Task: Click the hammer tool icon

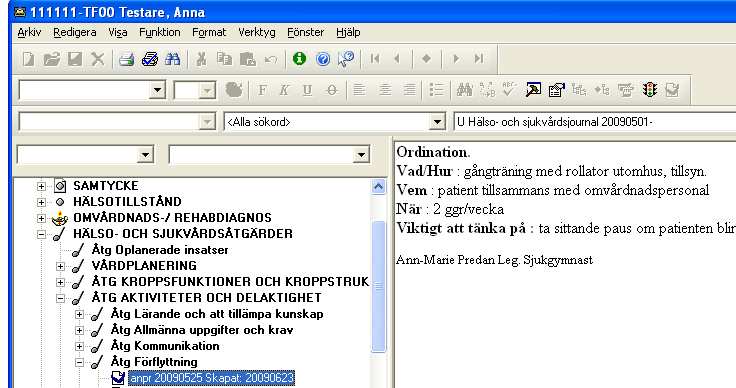Action: [533, 90]
